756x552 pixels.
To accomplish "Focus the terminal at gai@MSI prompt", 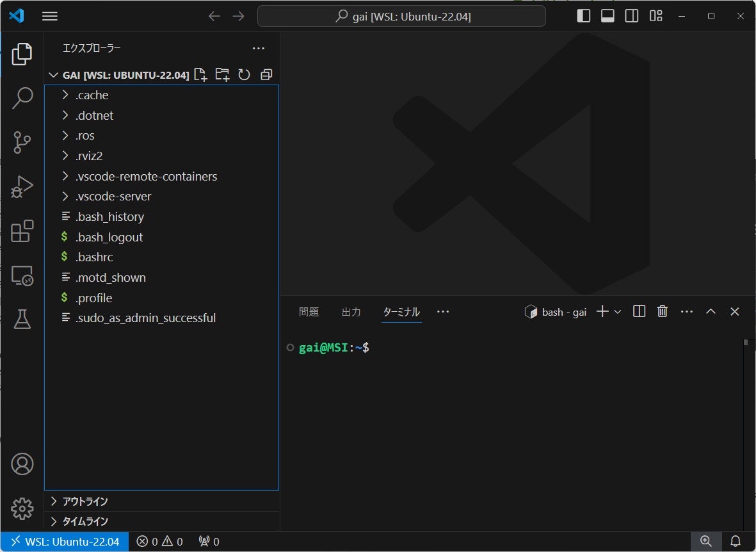I will click(334, 348).
